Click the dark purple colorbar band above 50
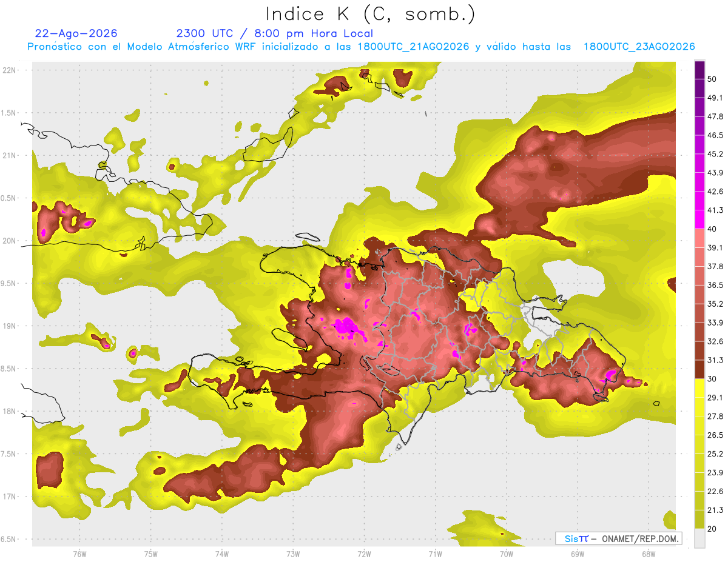Screen dimensions: 728x562 699,70
